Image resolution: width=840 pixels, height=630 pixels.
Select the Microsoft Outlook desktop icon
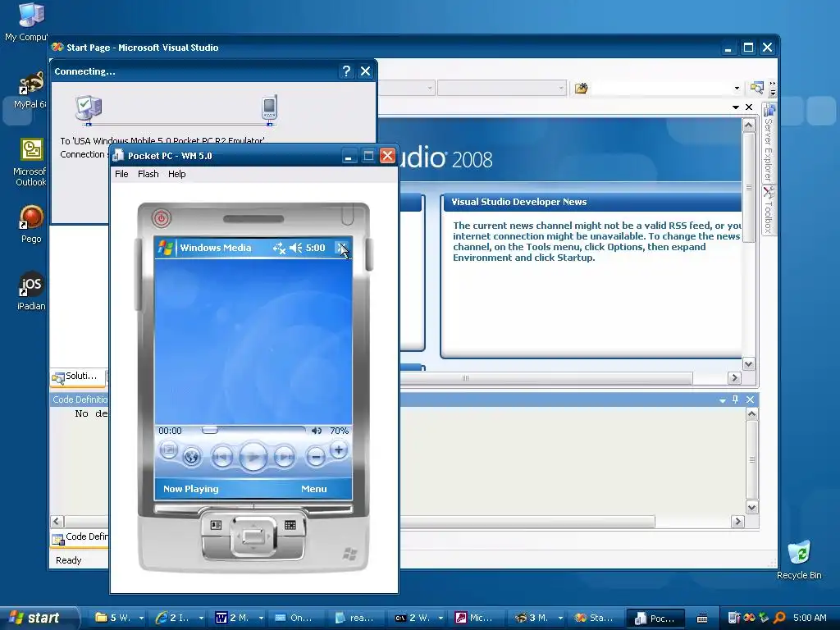30,162
